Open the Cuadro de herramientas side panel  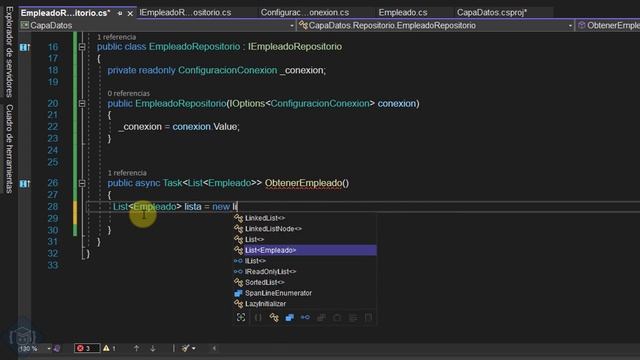tap(9, 149)
